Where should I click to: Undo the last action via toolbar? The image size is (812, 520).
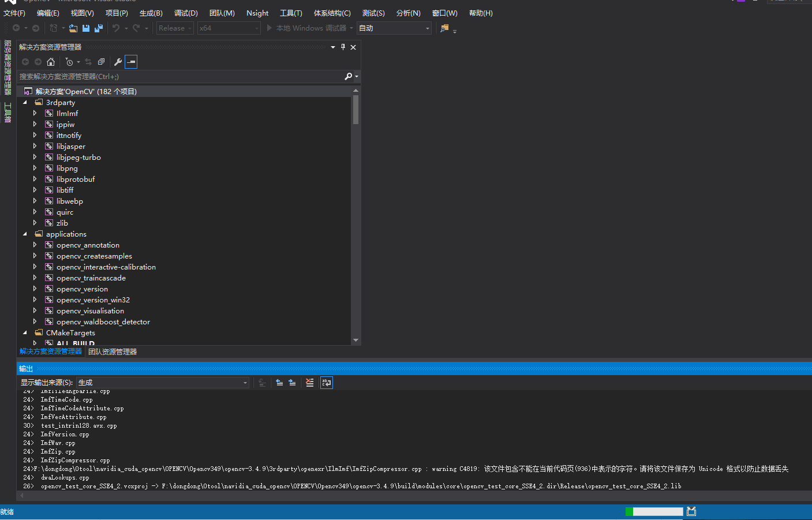tap(116, 28)
